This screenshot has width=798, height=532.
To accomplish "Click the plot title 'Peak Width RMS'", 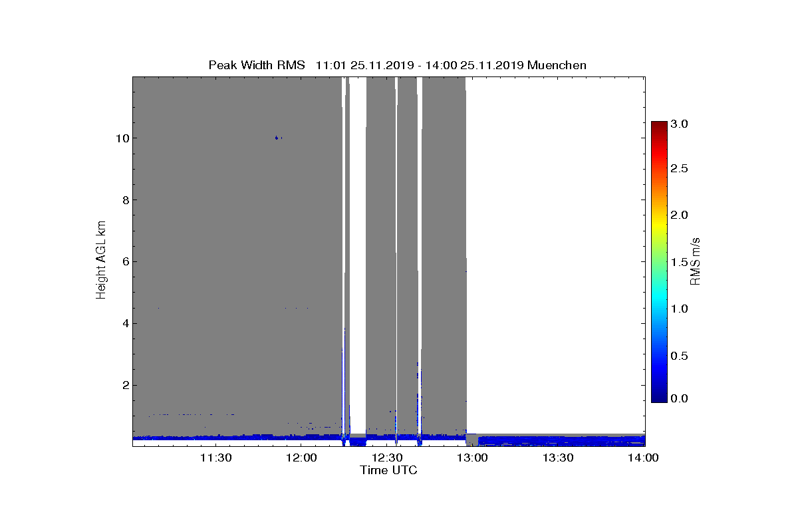I will 257,65.
